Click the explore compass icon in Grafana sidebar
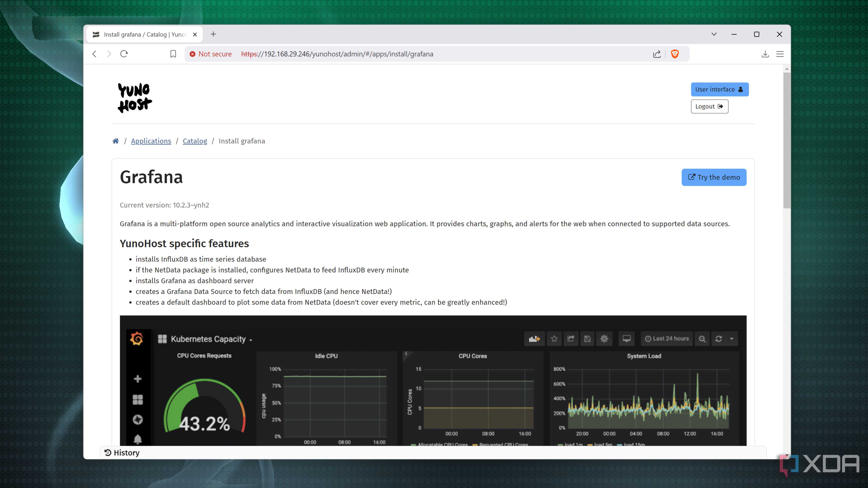The width and height of the screenshot is (868, 488). tap(137, 419)
